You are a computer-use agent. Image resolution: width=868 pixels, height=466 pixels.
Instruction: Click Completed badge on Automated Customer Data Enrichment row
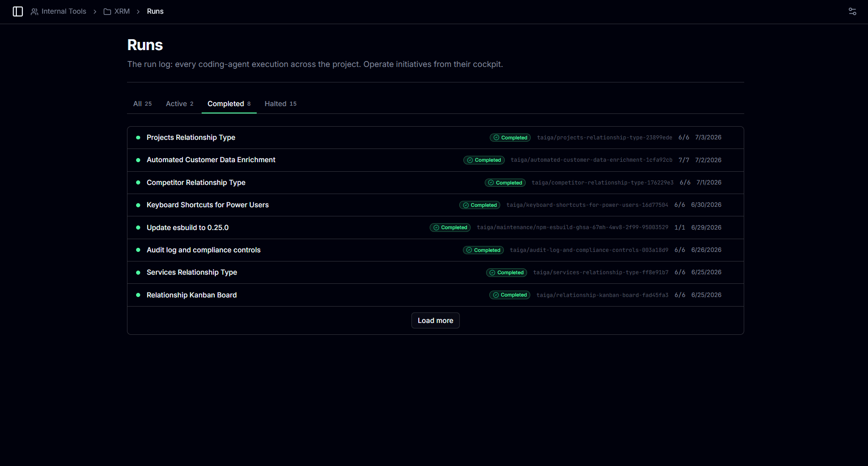pos(484,160)
